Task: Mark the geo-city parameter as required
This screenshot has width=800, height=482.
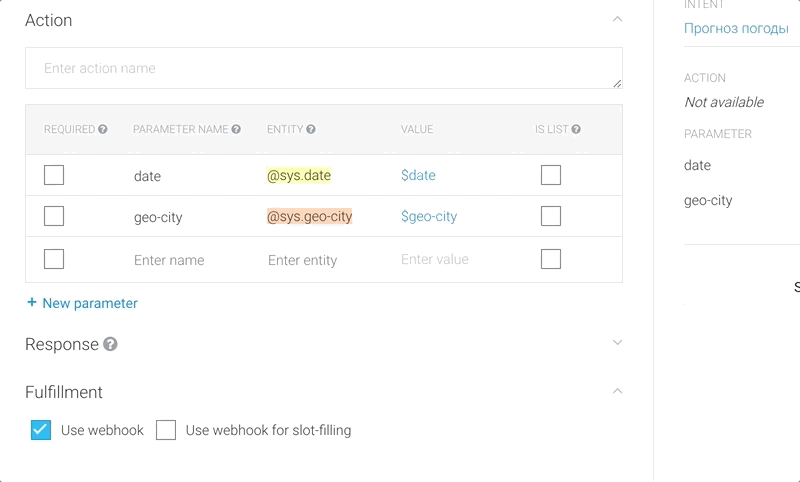Action: [54, 216]
